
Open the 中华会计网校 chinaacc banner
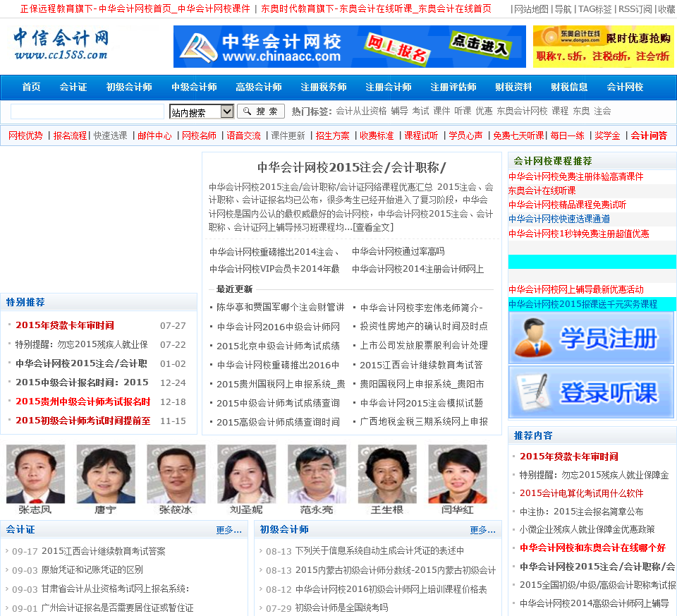point(349,47)
